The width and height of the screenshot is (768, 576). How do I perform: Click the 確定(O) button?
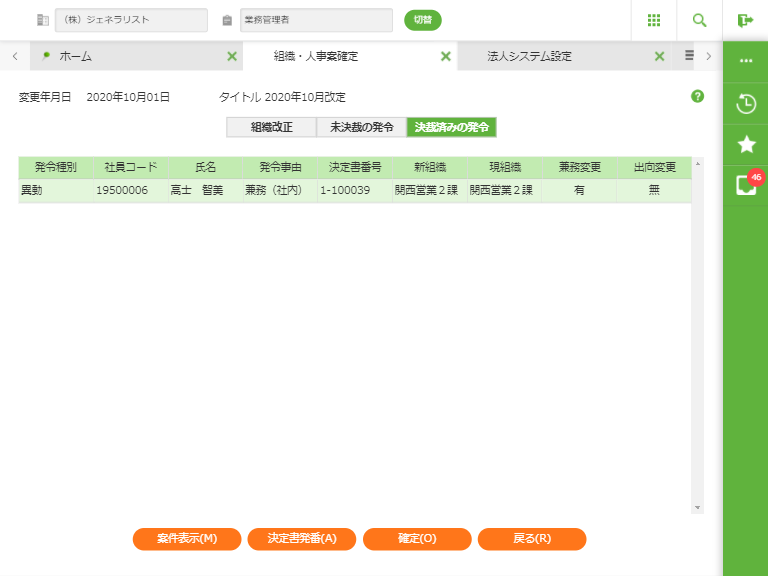click(417, 539)
